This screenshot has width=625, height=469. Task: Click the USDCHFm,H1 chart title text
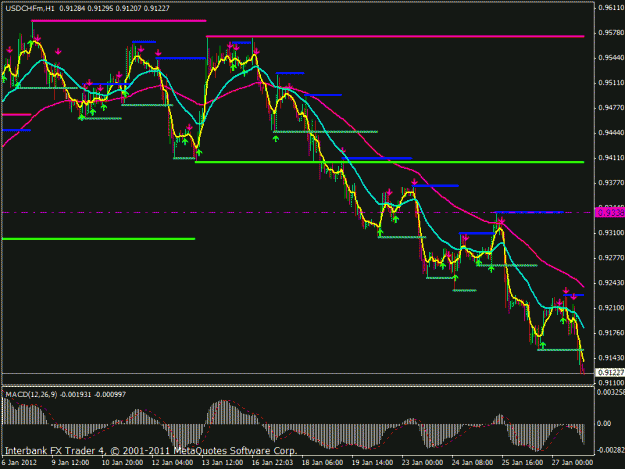tap(30, 8)
